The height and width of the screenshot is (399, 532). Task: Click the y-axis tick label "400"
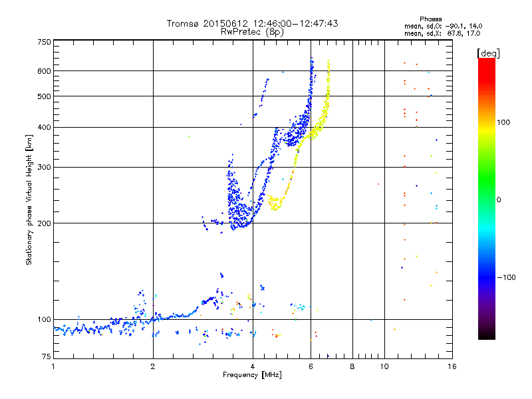pyautogui.click(x=44, y=128)
